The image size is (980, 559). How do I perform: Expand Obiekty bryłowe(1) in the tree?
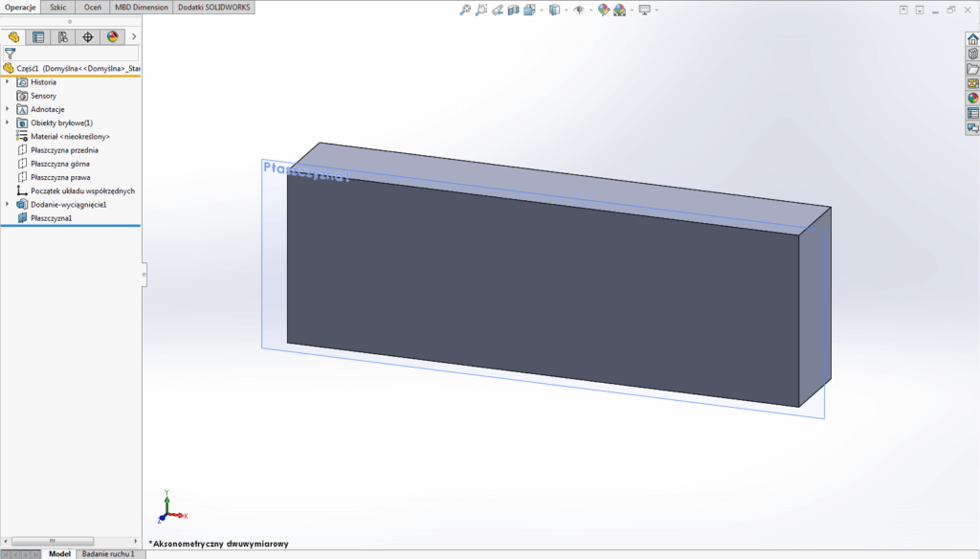(9, 123)
